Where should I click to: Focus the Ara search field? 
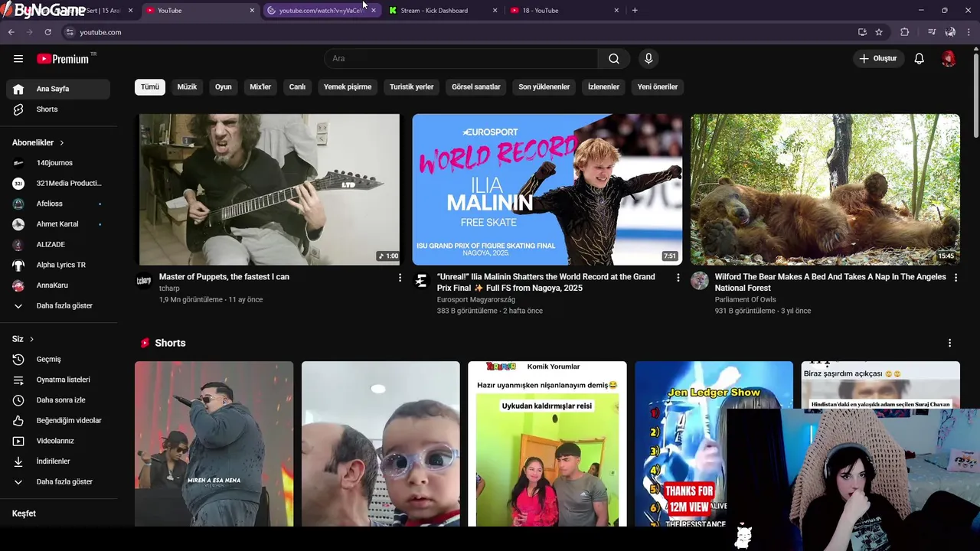pos(462,59)
